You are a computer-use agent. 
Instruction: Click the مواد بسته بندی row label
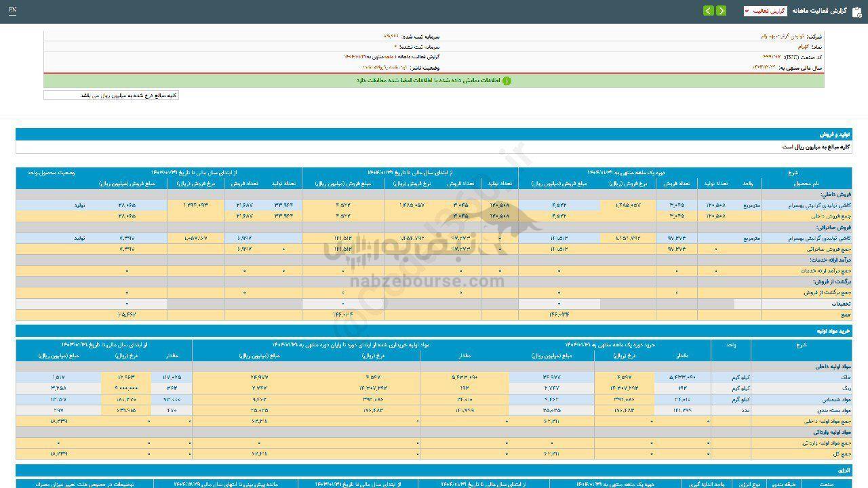point(831,409)
